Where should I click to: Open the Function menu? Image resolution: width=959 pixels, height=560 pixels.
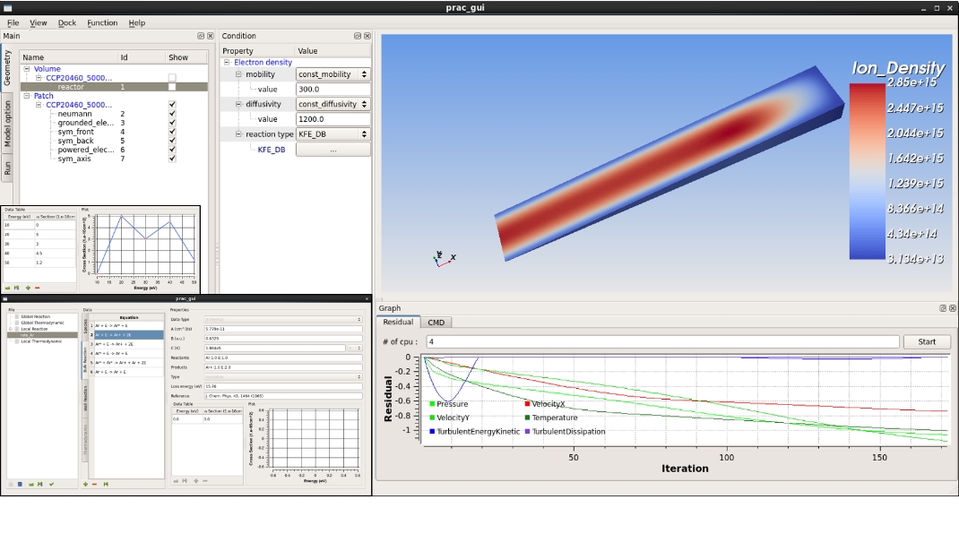(102, 23)
